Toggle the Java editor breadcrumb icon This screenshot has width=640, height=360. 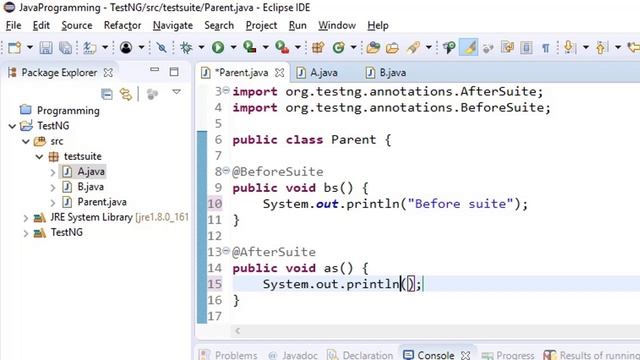[x=449, y=48]
